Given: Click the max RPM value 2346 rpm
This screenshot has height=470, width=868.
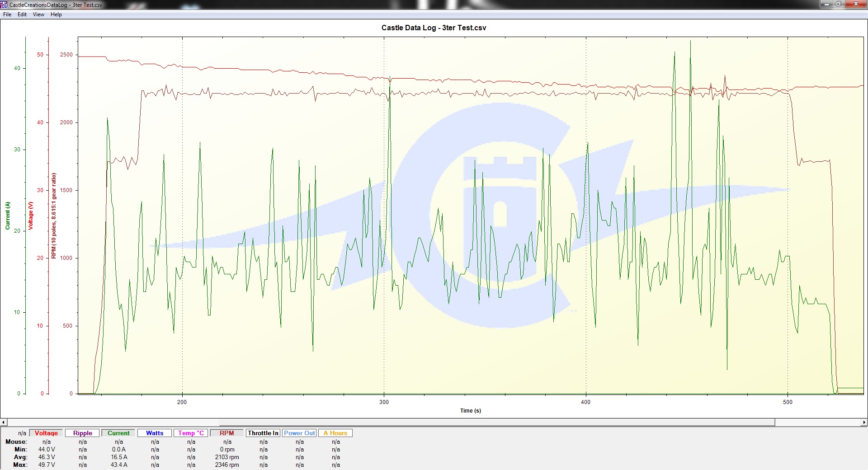Looking at the screenshot, I should (227, 465).
